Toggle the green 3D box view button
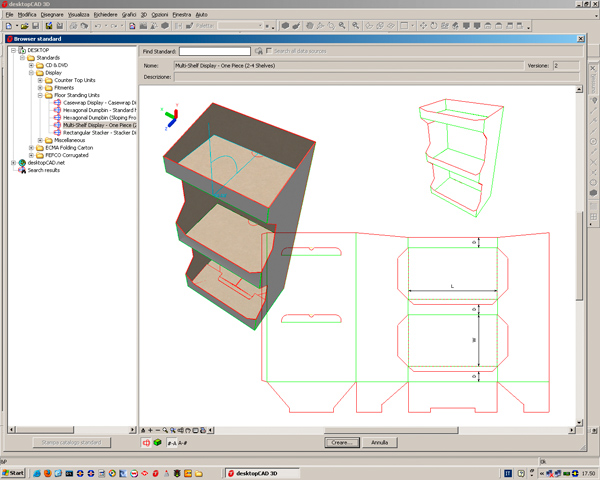The image size is (600, 480). (157, 442)
